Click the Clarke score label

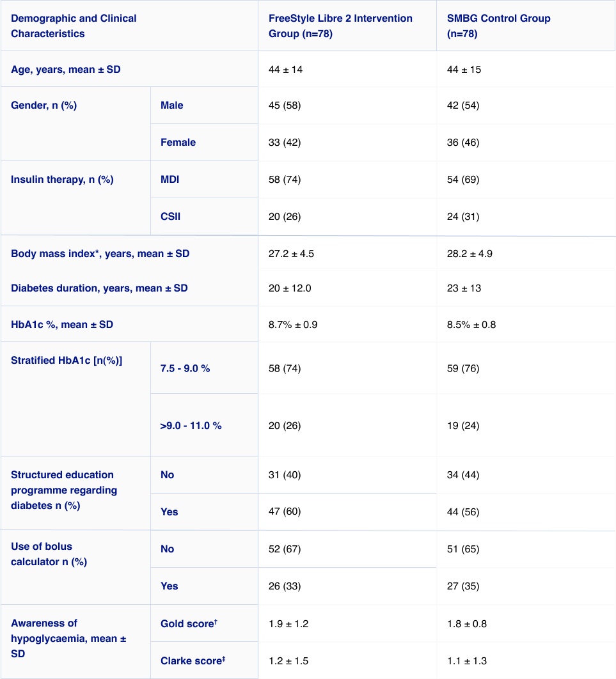pyautogui.click(x=193, y=660)
